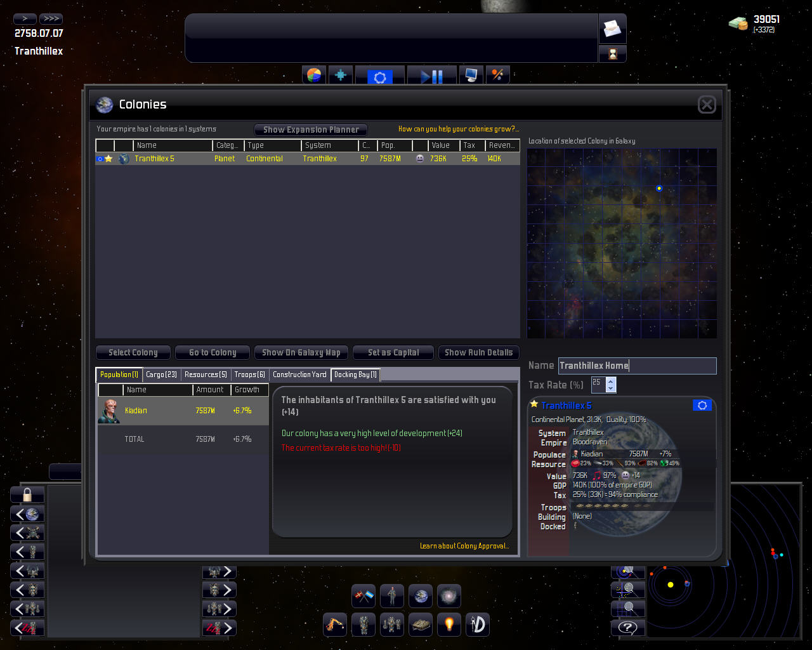Image resolution: width=812 pixels, height=650 pixels.
Task: Cycle to previous colony with globe arrow
Action: point(27,514)
